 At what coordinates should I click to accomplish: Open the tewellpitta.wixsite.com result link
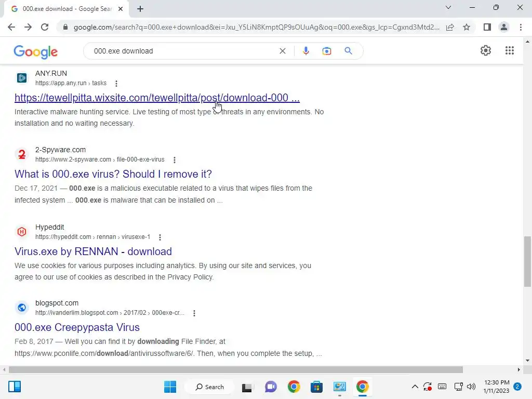pyautogui.click(x=157, y=98)
